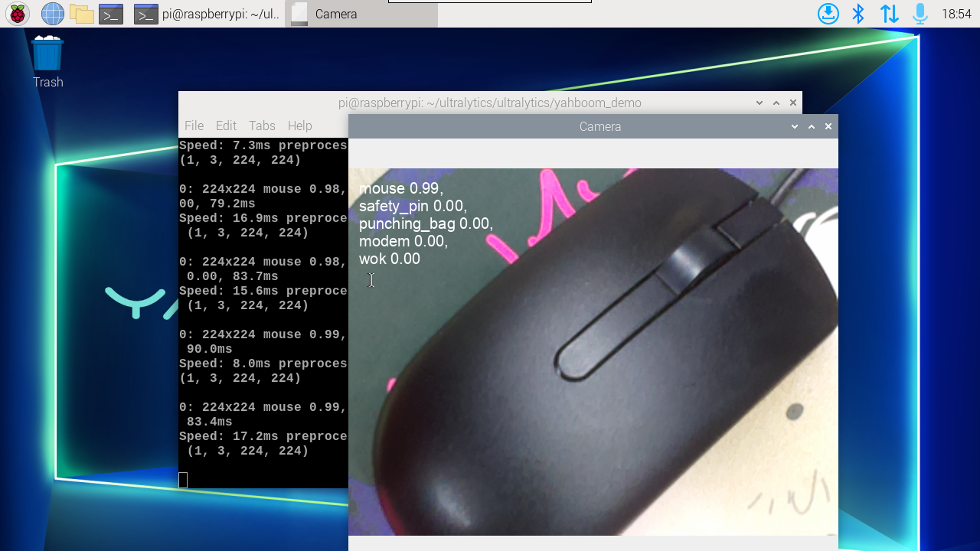The width and height of the screenshot is (980, 551).
Task: Launch a new Terminal from the panel
Action: [x=111, y=14]
